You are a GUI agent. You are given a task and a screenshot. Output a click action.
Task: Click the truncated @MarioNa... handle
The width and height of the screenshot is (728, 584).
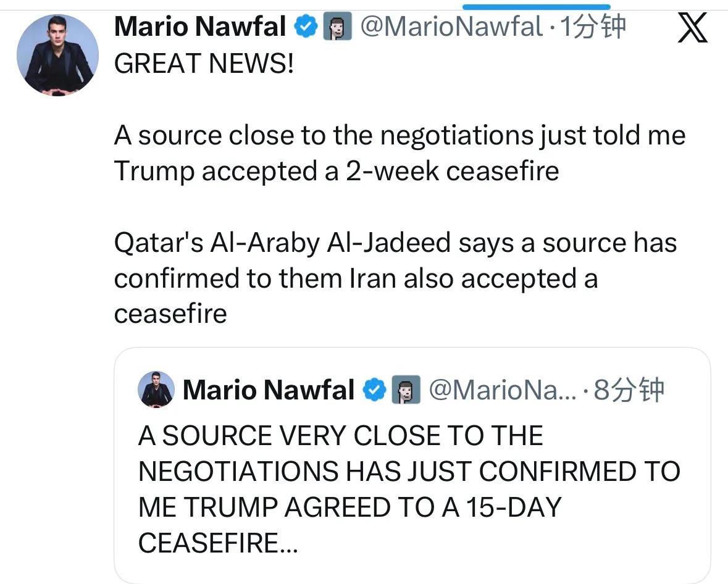(x=501, y=390)
